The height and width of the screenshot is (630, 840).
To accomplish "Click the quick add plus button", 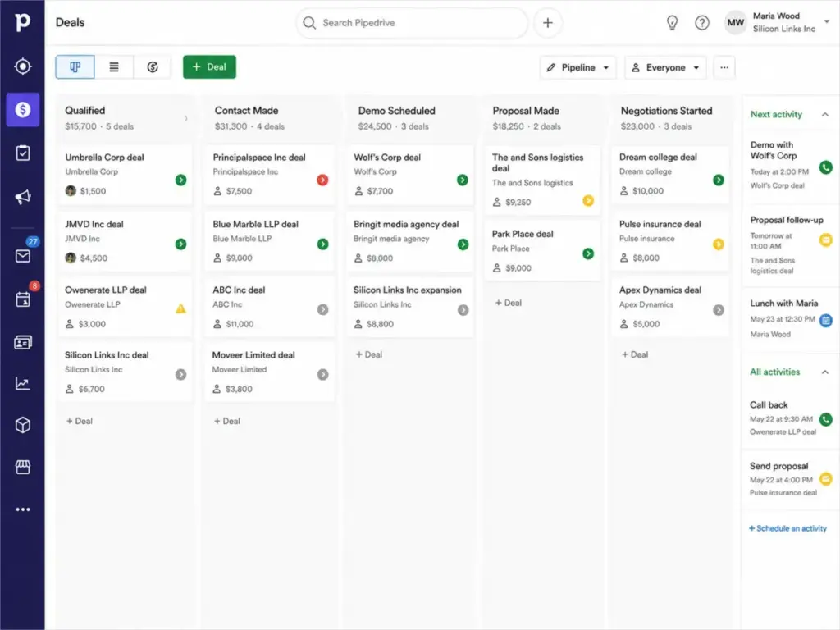I will coord(547,22).
